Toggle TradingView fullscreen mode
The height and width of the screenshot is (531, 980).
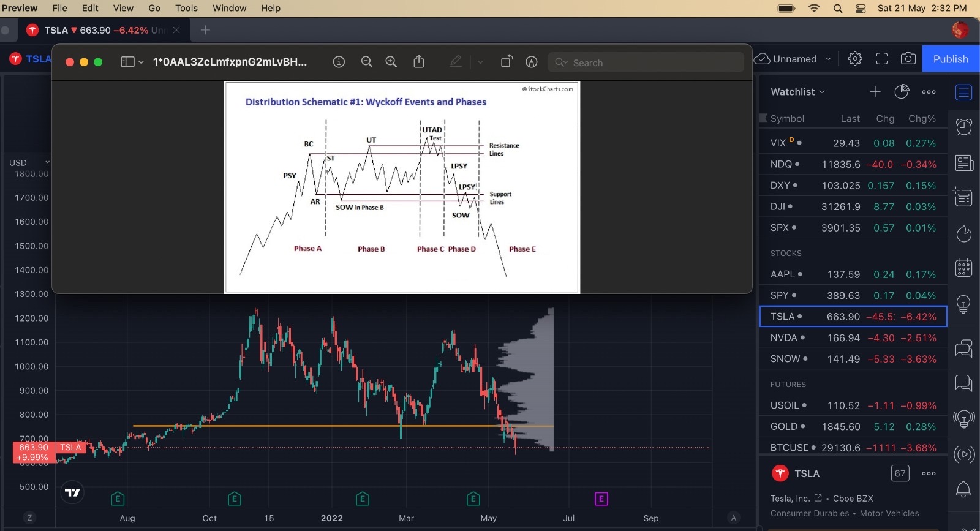point(882,59)
